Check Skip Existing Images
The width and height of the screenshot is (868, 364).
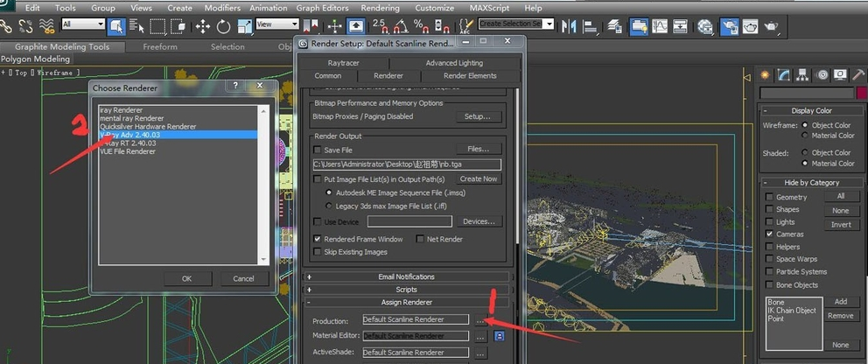[318, 252]
